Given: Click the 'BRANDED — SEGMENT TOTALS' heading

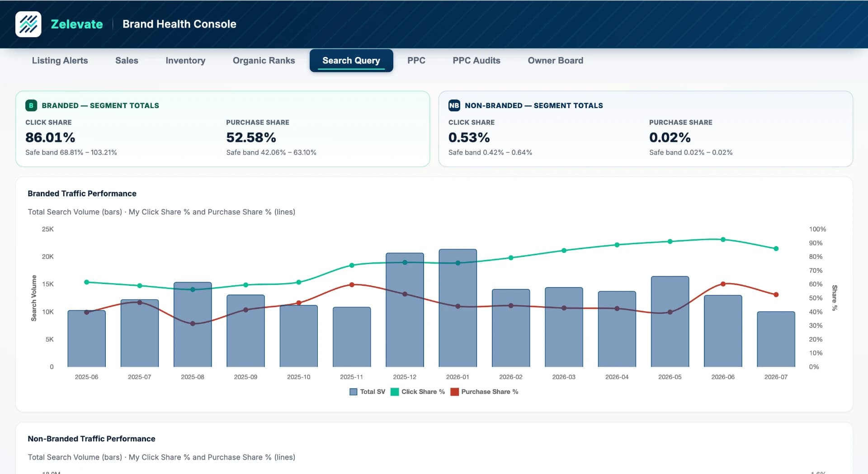Looking at the screenshot, I should [x=100, y=105].
